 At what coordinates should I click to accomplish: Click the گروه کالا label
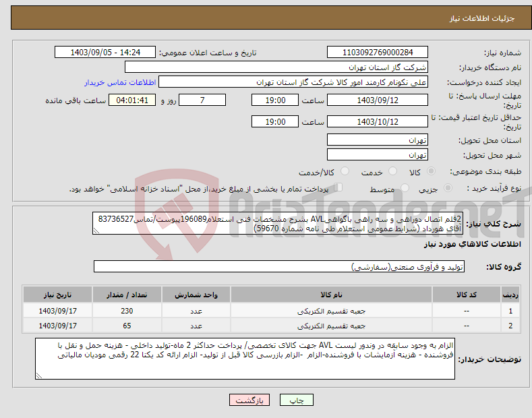tap(504, 267)
